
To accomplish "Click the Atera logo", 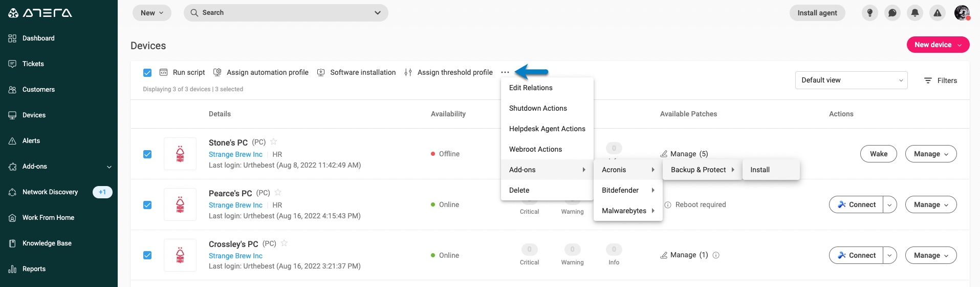I will [x=40, y=13].
